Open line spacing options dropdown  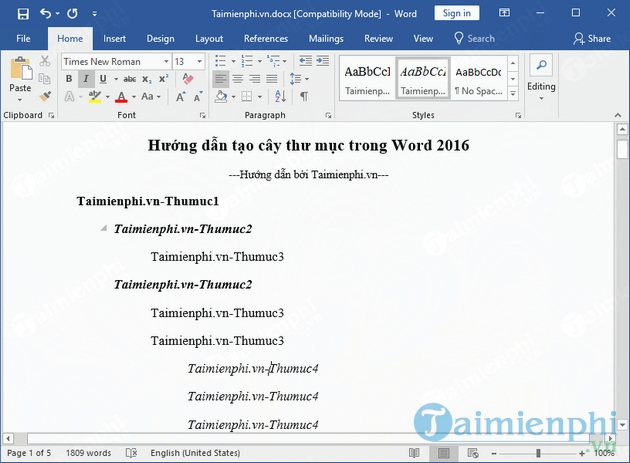[299, 79]
